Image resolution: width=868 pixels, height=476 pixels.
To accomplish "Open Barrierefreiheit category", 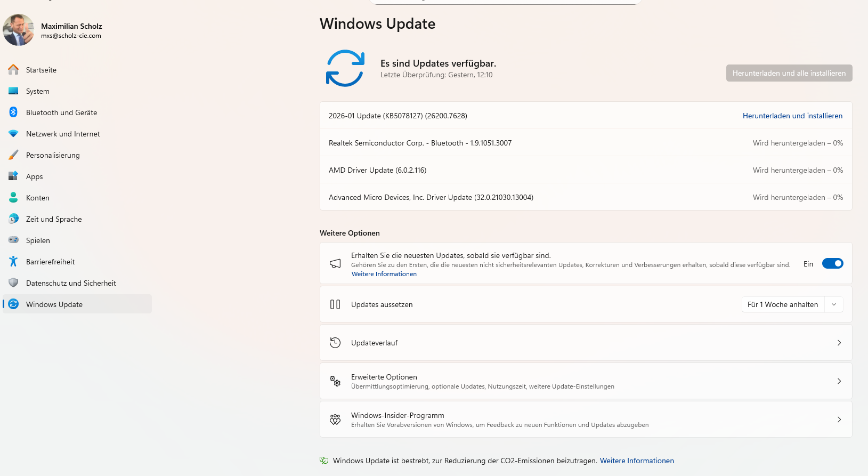I will tap(77, 262).
